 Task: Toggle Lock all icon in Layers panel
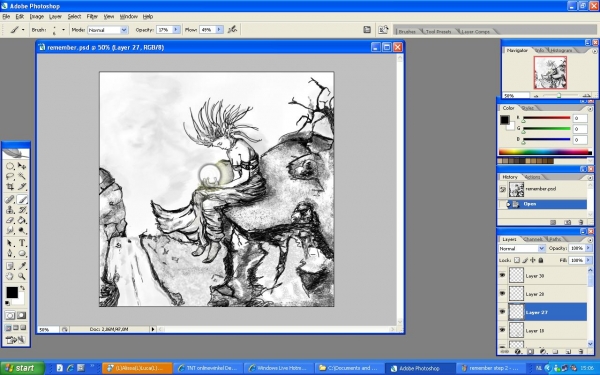541,260
